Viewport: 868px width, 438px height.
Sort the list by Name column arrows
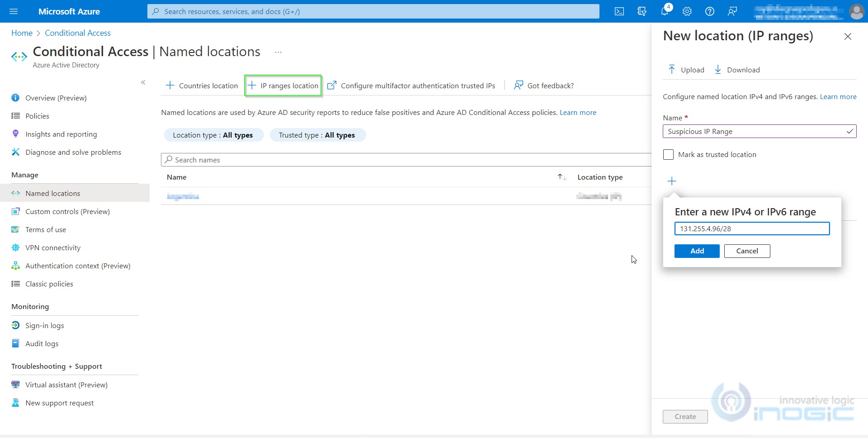(x=562, y=177)
